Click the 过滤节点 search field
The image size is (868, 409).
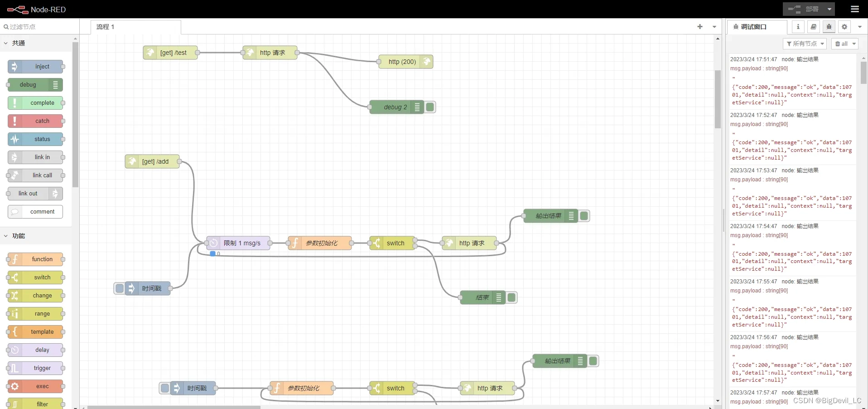point(40,27)
